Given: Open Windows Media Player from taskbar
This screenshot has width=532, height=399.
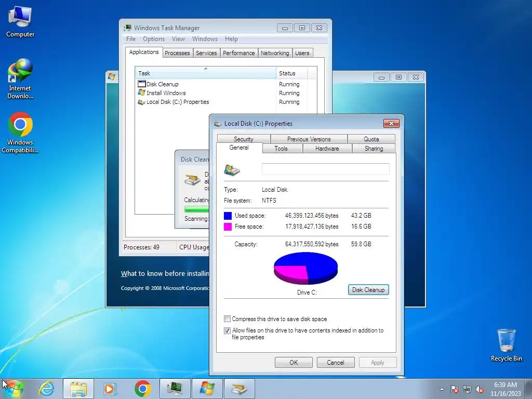Looking at the screenshot, I should click(x=110, y=389).
